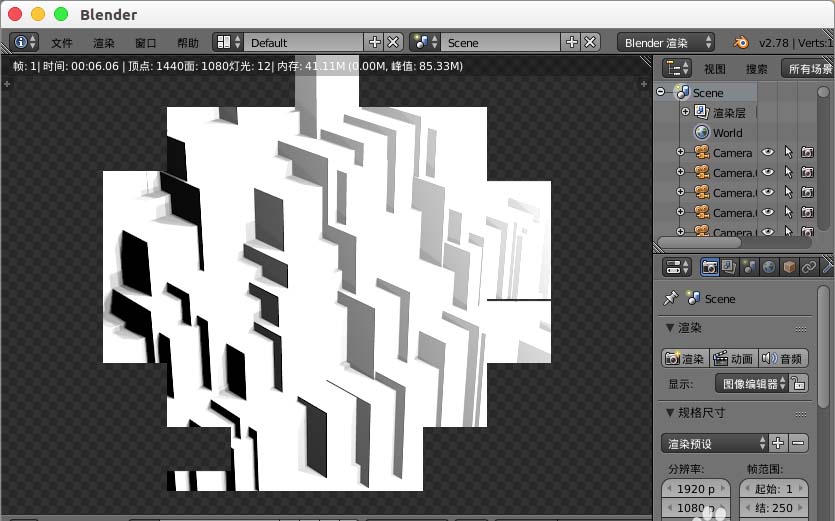Open the Object properties tab cube icon

tap(789, 267)
